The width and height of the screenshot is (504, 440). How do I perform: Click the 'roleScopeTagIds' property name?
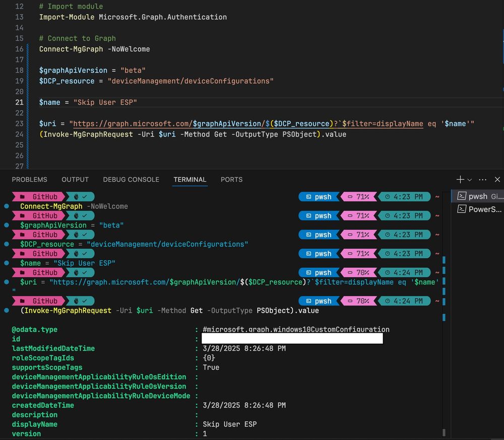[x=43, y=358]
